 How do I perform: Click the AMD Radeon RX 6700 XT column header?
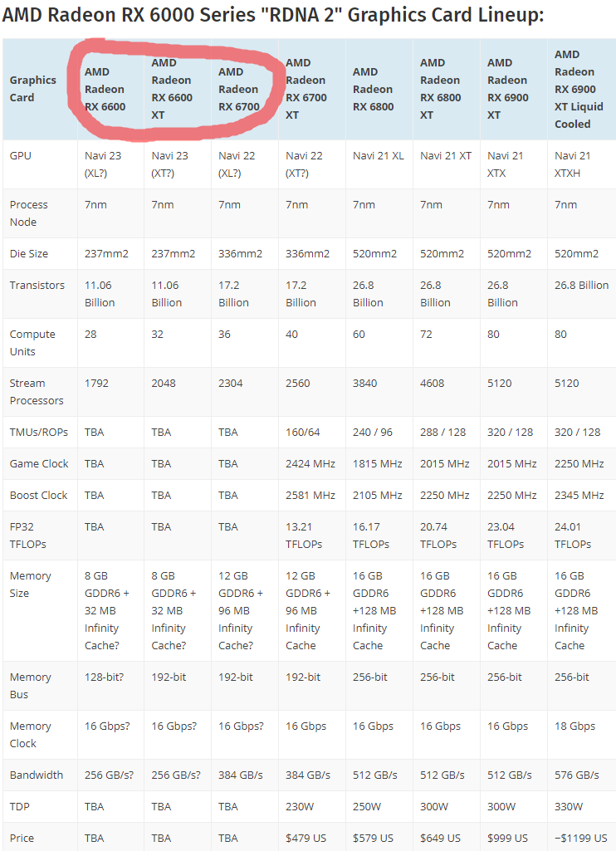click(306, 89)
